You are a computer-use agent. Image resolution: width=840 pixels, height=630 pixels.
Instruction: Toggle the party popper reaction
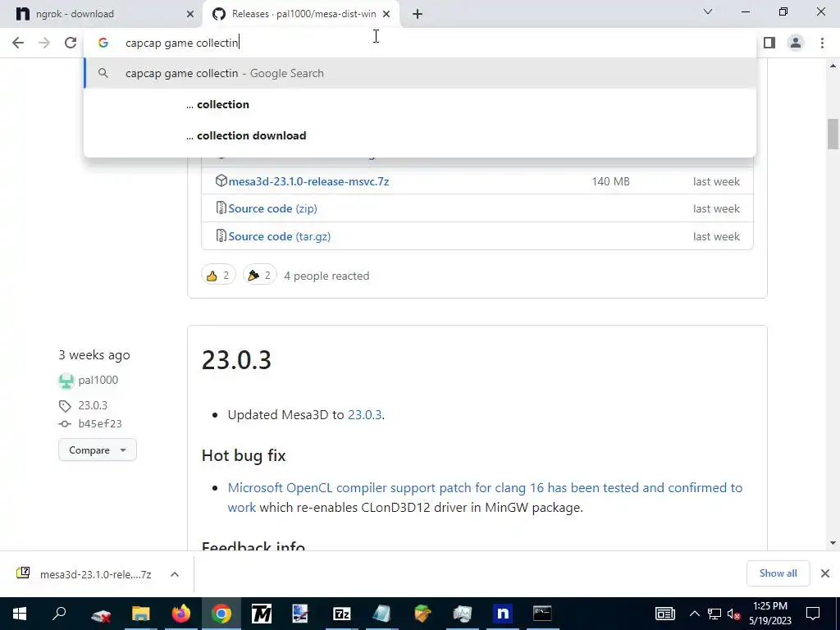point(260,276)
